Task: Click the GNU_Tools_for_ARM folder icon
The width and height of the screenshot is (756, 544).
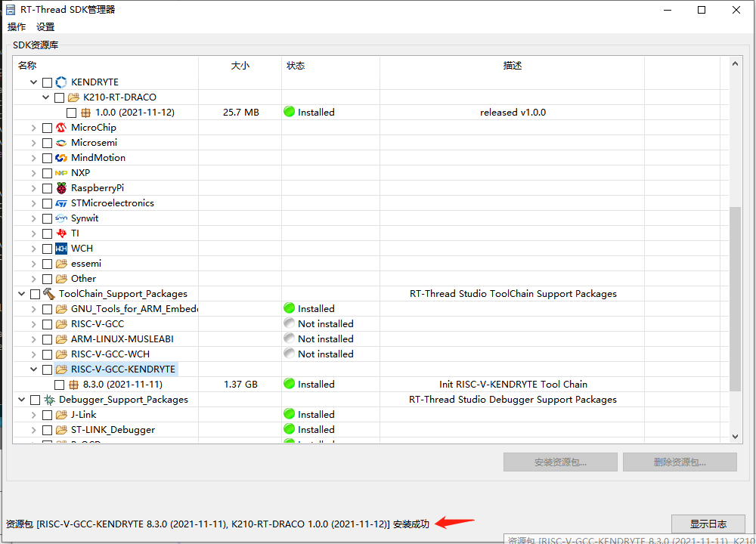Action: (61, 309)
